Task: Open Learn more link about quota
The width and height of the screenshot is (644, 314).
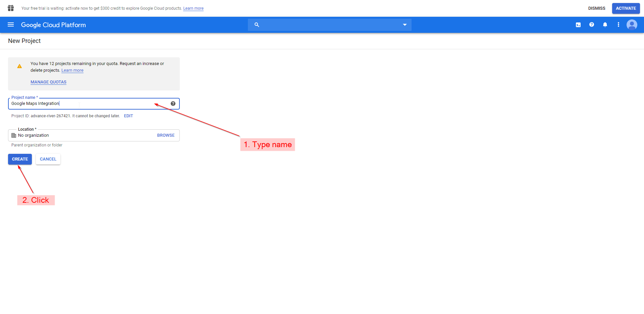Action: (72, 70)
